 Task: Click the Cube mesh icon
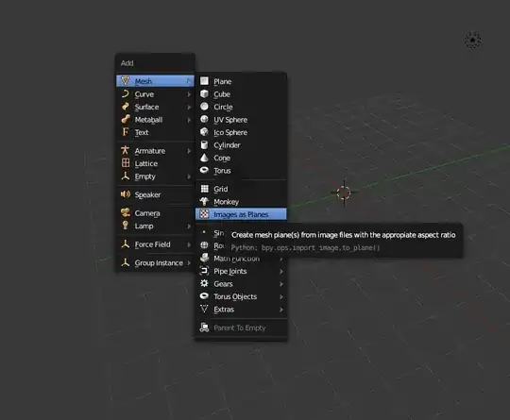[204, 93]
